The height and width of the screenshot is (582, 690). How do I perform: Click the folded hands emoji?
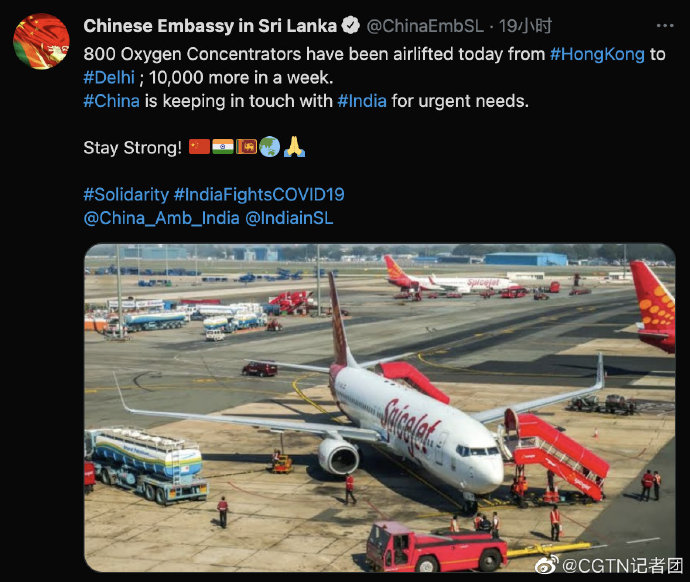coord(294,146)
